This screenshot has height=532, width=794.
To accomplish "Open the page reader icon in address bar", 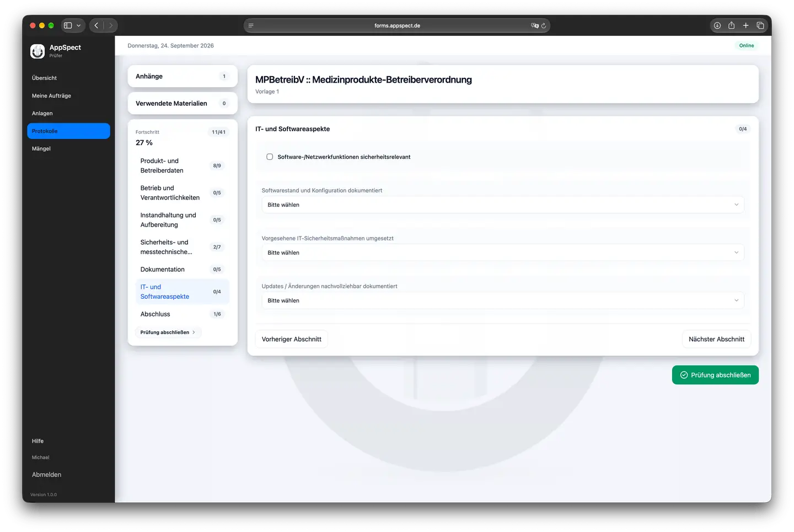I will 251,25.
